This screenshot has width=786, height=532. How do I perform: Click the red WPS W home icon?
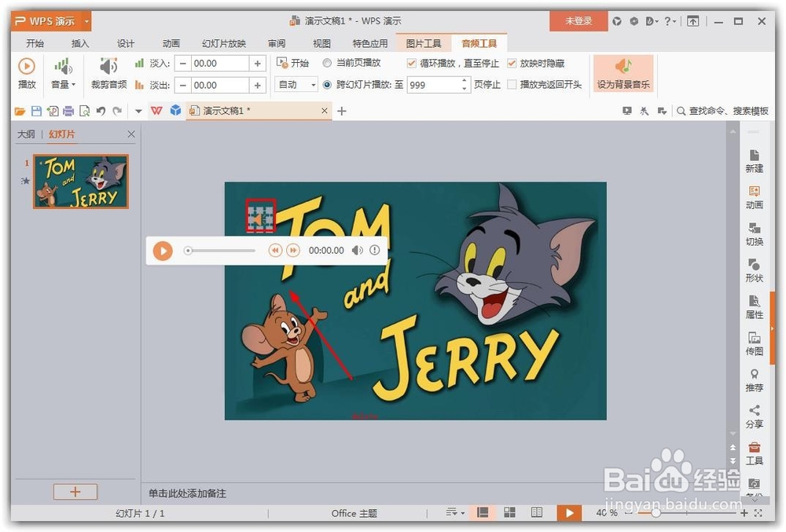point(157,111)
